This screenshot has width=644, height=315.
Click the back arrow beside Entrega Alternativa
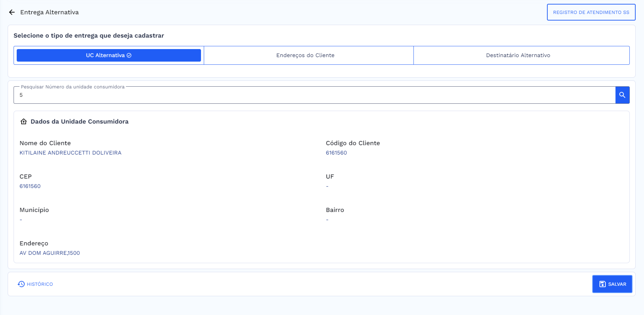12,12
